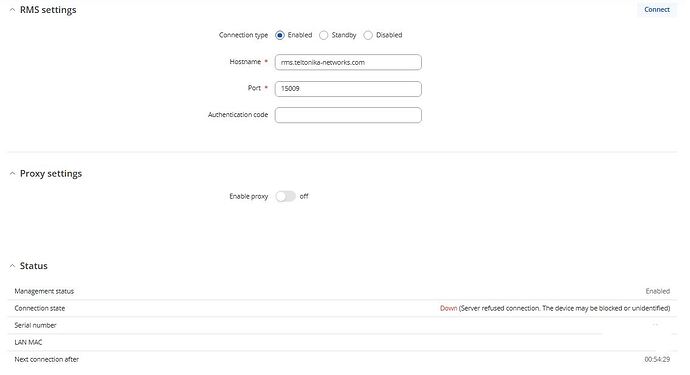Click the Next connection after timer value
This screenshot has width=690, height=375.
click(657, 359)
